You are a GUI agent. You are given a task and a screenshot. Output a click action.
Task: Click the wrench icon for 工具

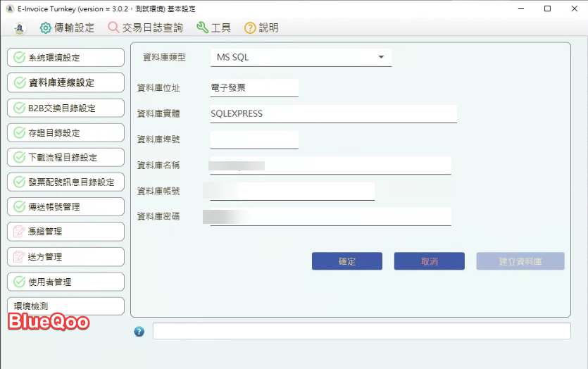coord(202,27)
